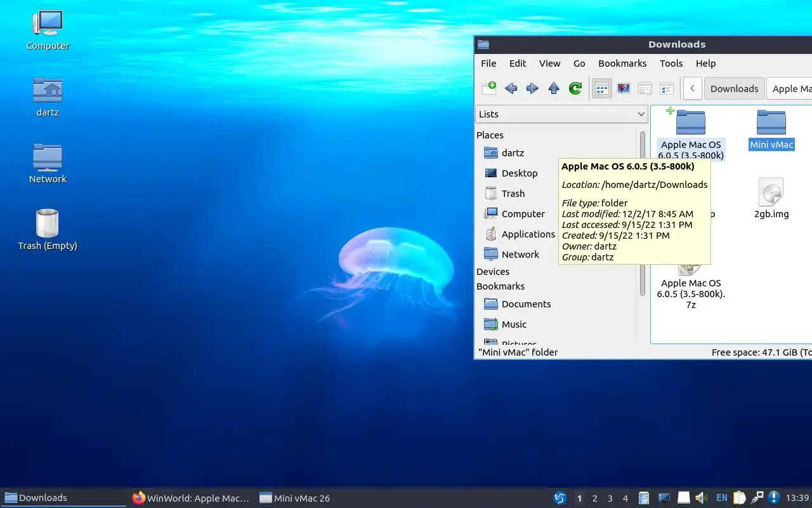812x508 pixels.
Task: Open the Edit menu
Action: click(518, 63)
